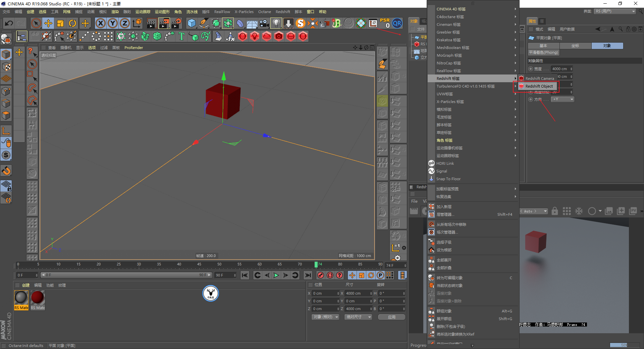The width and height of the screenshot is (644, 349).
Task: Open the Octane menu in menu bar
Action: pos(265,12)
